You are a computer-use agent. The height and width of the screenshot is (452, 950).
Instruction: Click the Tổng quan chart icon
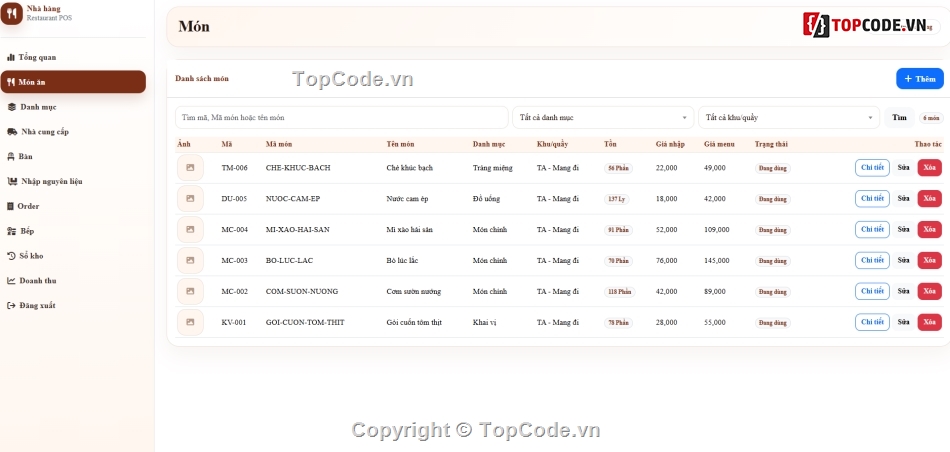click(10, 58)
